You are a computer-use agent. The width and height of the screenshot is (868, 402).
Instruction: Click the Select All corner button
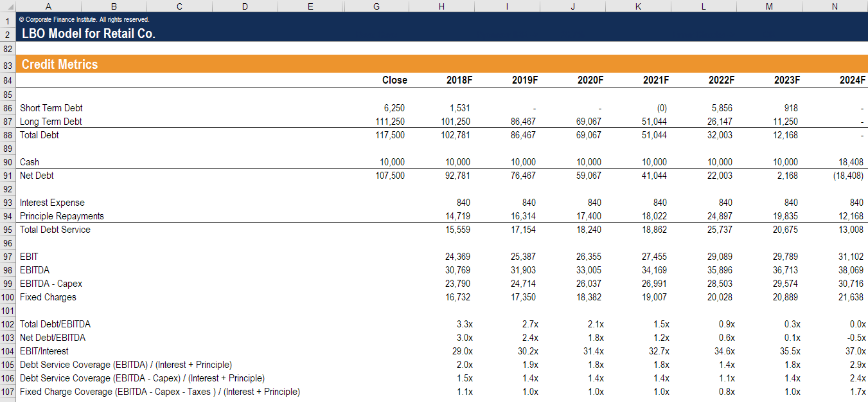point(8,6)
